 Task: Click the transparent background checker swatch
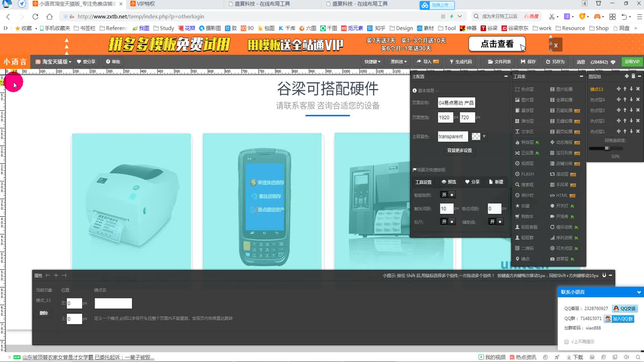476,136
